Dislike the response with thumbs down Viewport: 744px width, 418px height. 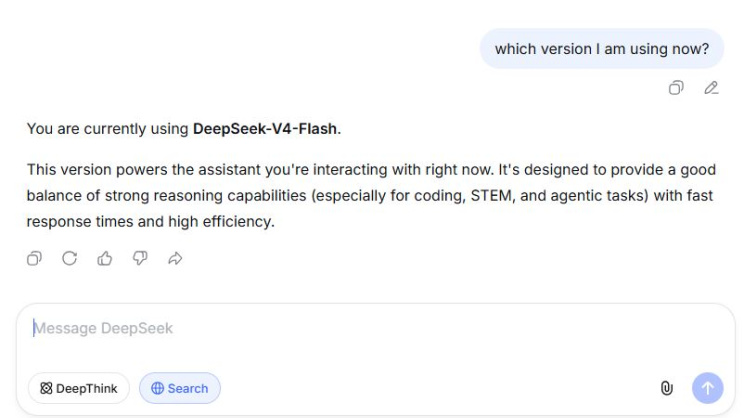pos(139,258)
